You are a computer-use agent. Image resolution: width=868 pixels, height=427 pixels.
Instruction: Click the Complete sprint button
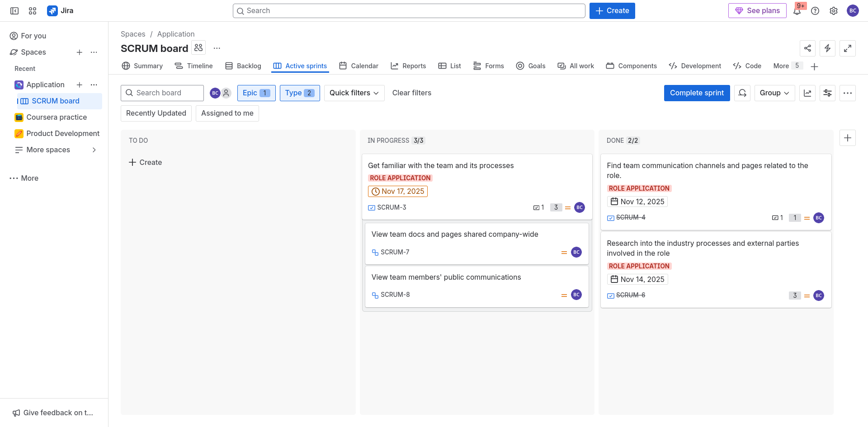tap(697, 93)
